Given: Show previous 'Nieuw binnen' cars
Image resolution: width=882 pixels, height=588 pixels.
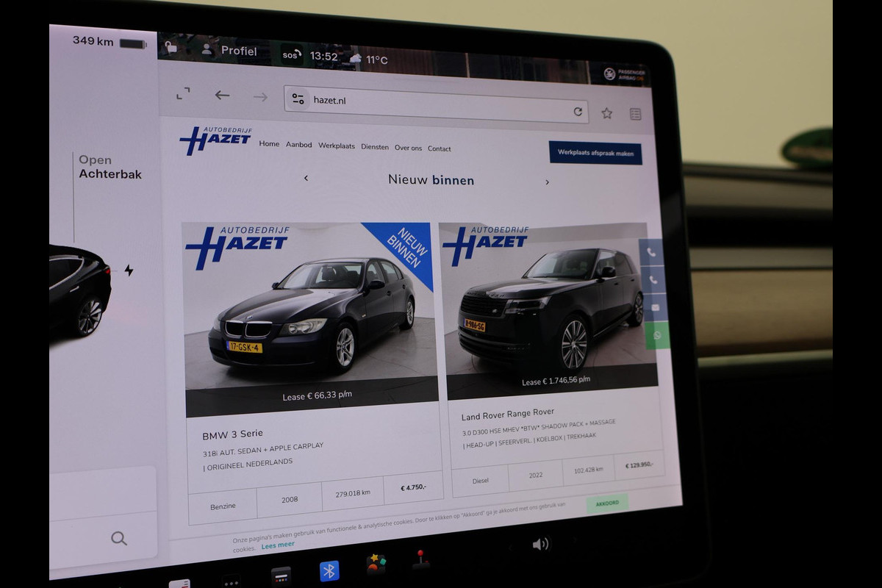Looking at the screenshot, I should click(x=306, y=178).
